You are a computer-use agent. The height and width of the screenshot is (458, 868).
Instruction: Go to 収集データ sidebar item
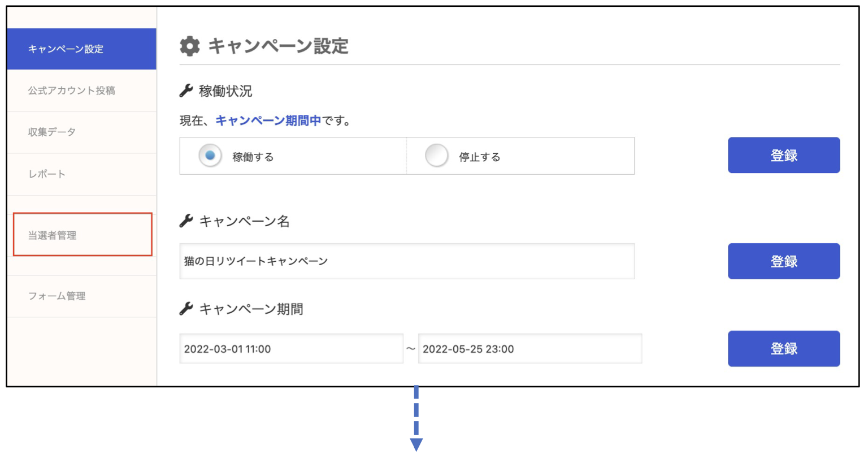(81, 132)
